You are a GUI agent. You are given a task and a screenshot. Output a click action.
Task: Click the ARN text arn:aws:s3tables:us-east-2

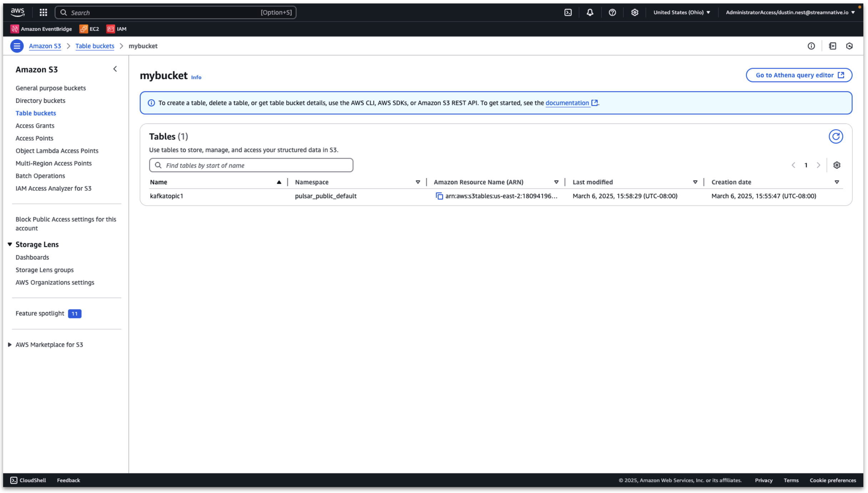(501, 196)
